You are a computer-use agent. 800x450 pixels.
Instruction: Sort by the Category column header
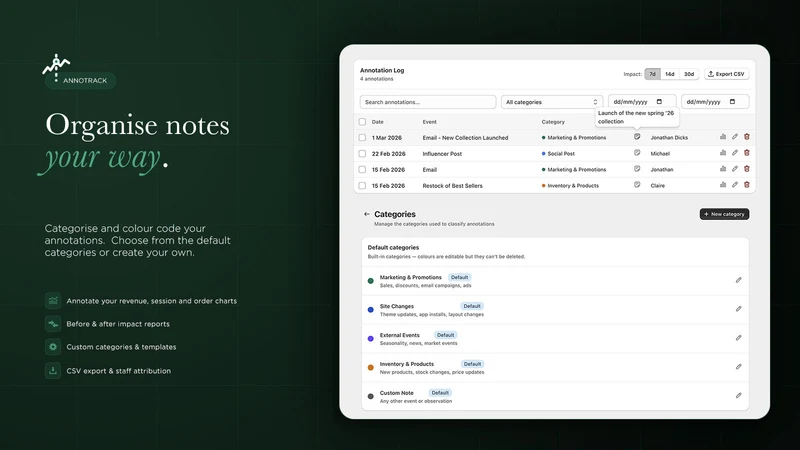(553, 122)
